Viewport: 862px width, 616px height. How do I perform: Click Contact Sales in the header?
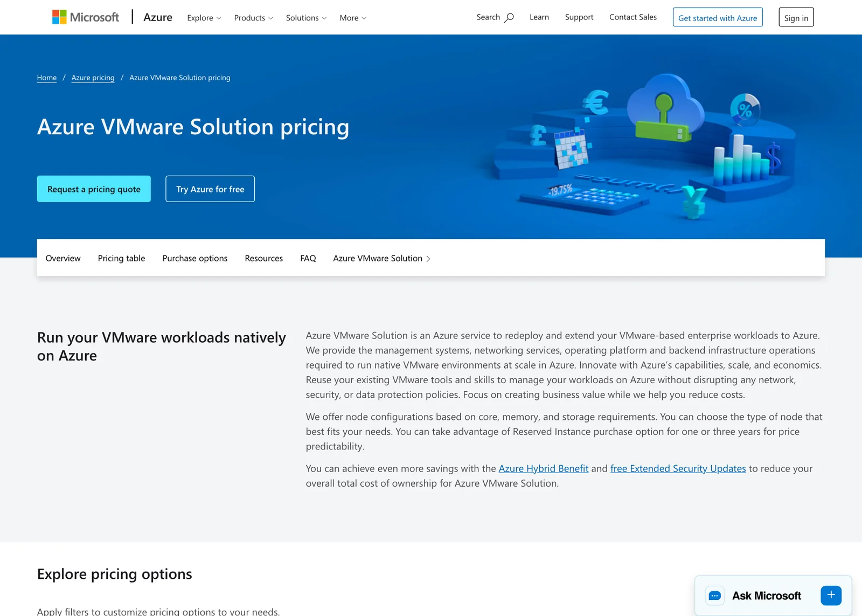tap(633, 17)
